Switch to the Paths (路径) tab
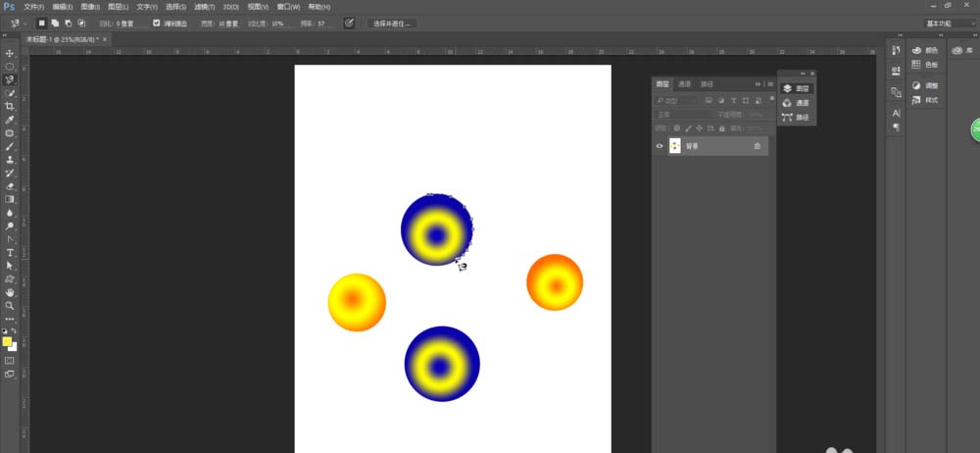980x453 pixels. 707,84
